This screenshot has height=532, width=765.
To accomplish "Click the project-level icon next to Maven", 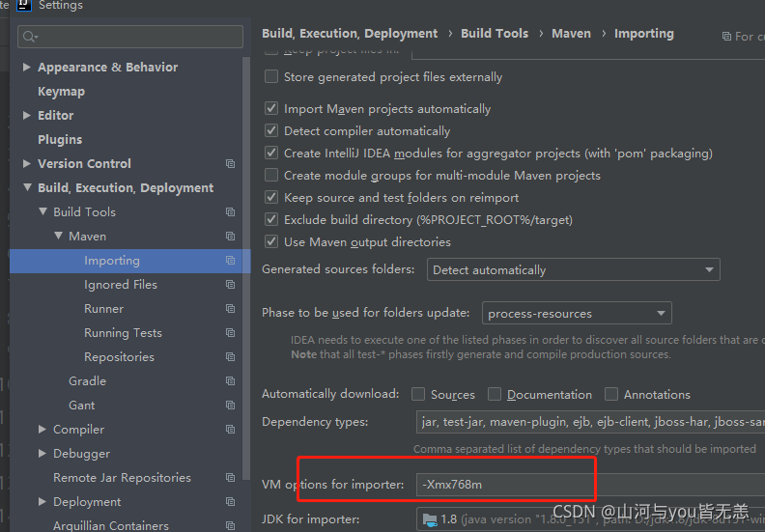I will pos(230,236).
